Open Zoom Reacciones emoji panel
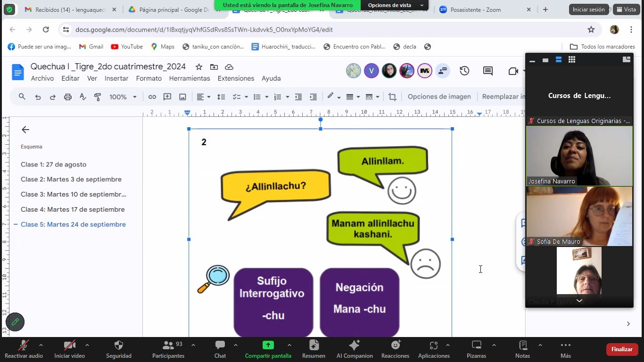The width and height of the screenshot is (644, 362). coord(395,349)
